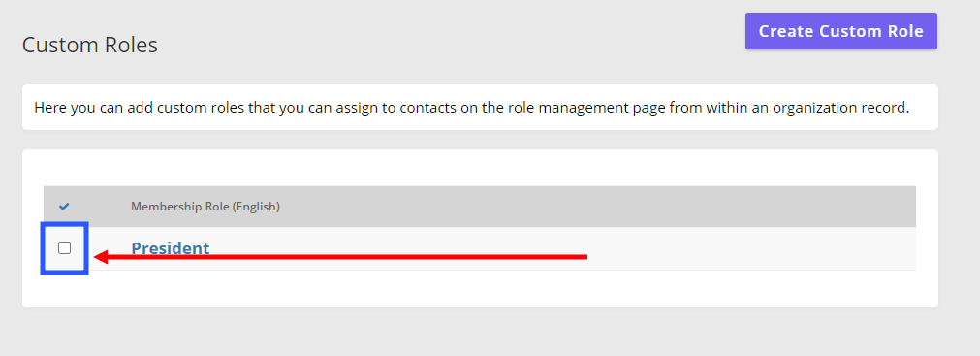980x356 pixels.
Task: Tick the checkbox beside President
Action: [x=64, y=248]
